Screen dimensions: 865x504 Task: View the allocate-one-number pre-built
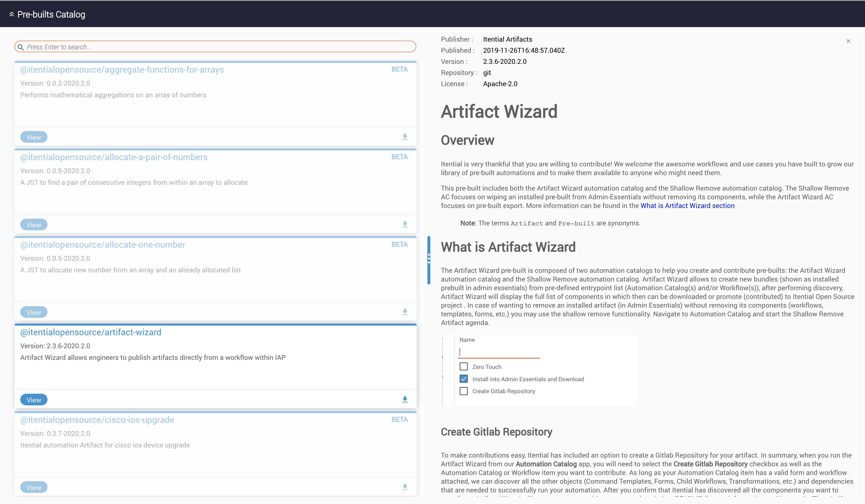click(34, 312)
